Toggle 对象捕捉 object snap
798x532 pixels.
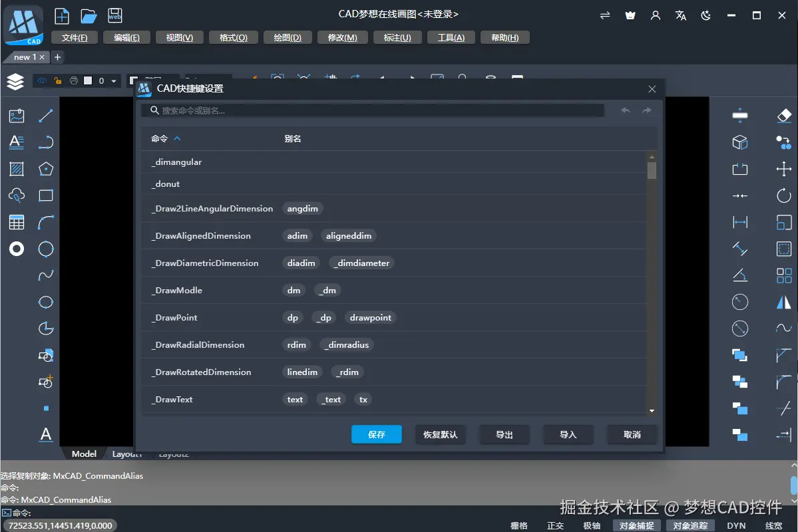click(636, 525)
